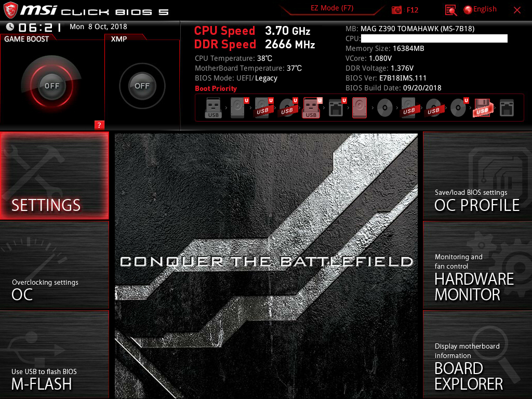
Task: Open the OC overclocking settings tile
Action: pos(54,265)
